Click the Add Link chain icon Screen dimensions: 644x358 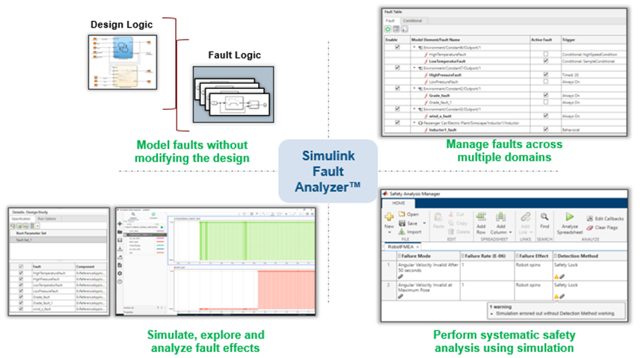coord(525,217)
